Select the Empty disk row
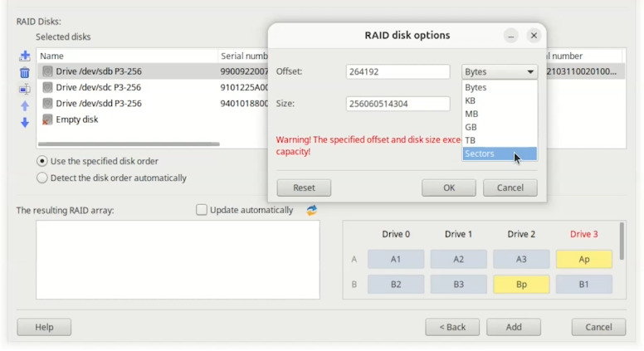The width and height of the screenshot is (644, 351). click(x=153, y=119)
